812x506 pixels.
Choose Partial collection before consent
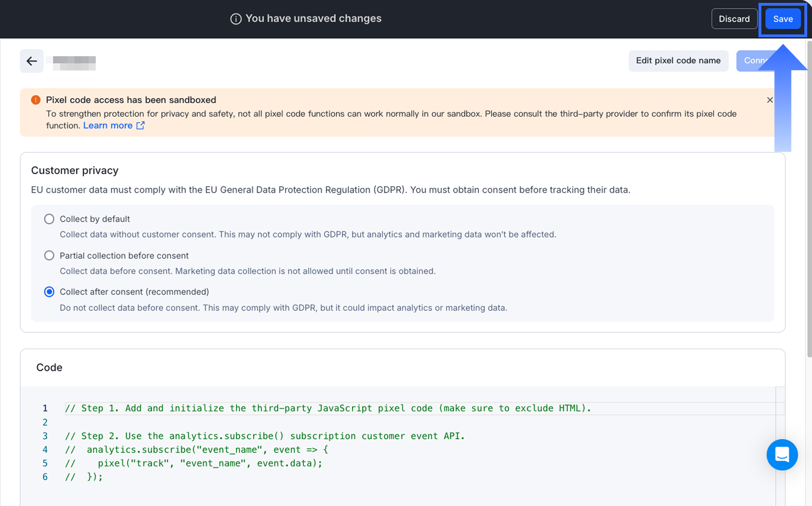point(49,255)
